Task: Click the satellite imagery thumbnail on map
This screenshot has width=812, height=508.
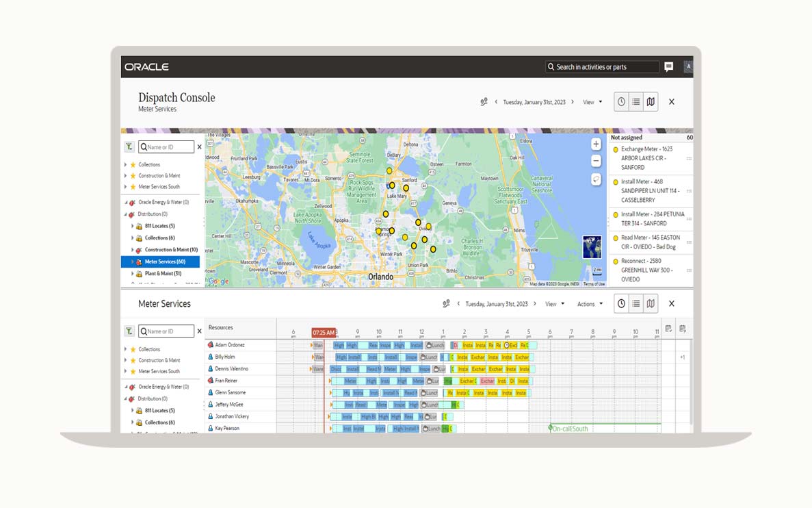Action: coord(592,246)
